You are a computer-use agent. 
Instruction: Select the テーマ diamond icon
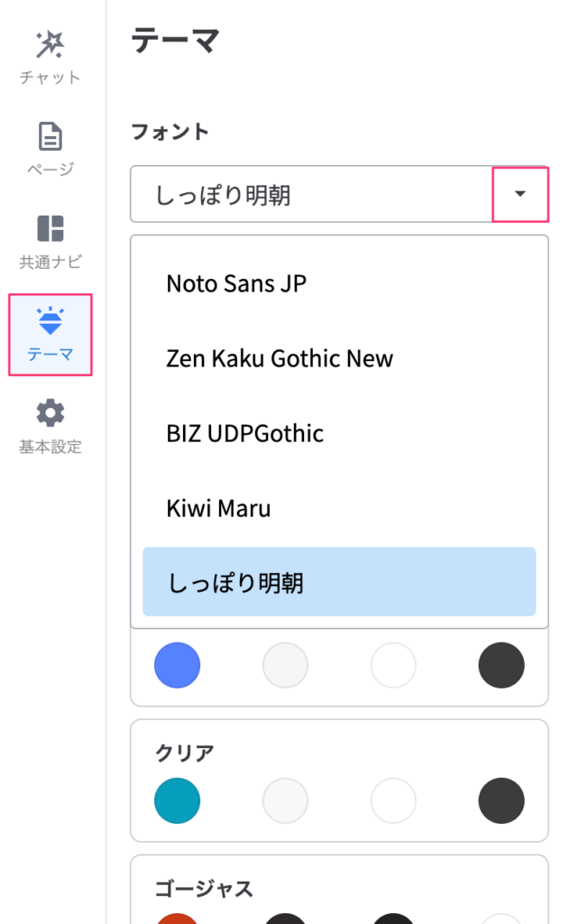(x=51, y=320)
